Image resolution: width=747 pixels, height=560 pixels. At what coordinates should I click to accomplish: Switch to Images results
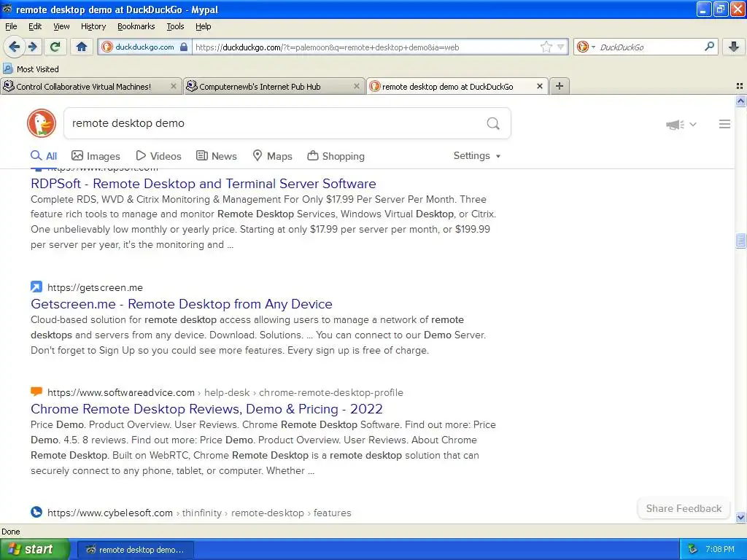coord(96,156)
